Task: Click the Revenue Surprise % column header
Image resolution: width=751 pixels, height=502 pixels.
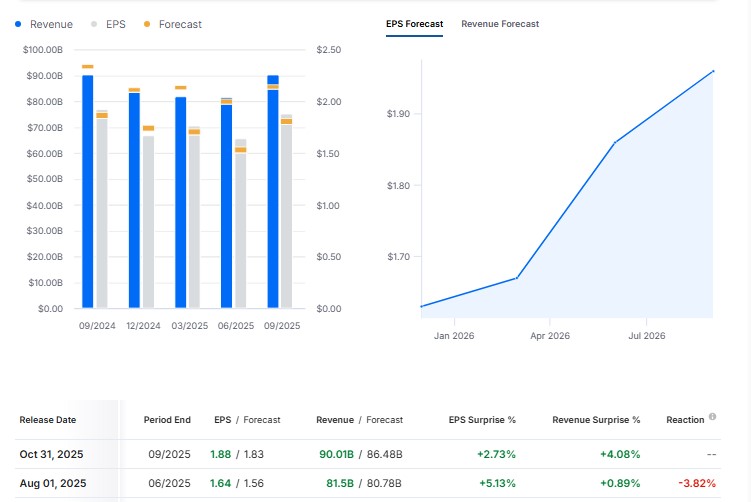Action: tap(595, 420)
